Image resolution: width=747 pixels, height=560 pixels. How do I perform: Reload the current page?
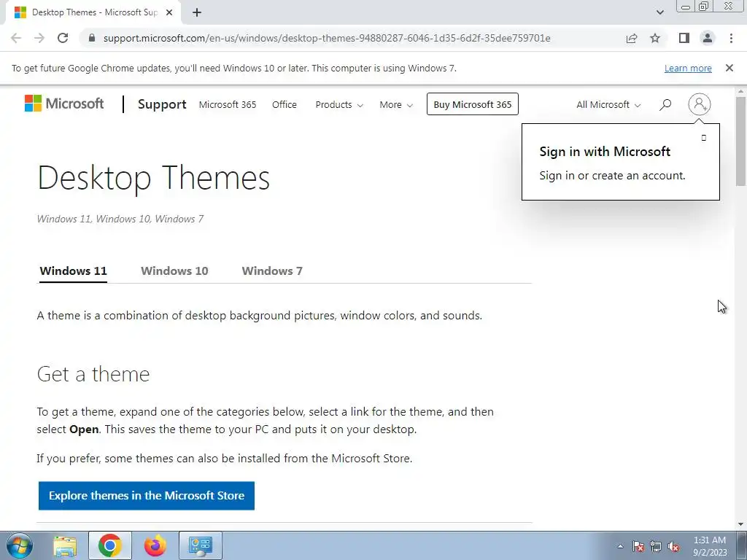[63, 38]
